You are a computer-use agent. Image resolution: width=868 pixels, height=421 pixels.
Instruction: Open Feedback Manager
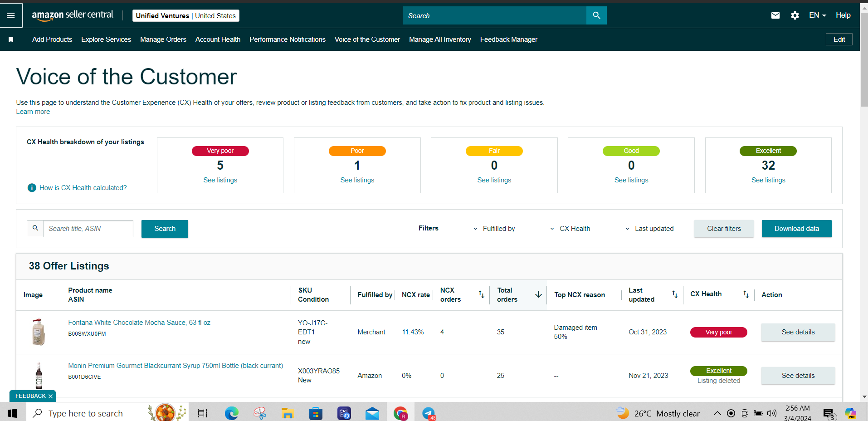point(509,39)
